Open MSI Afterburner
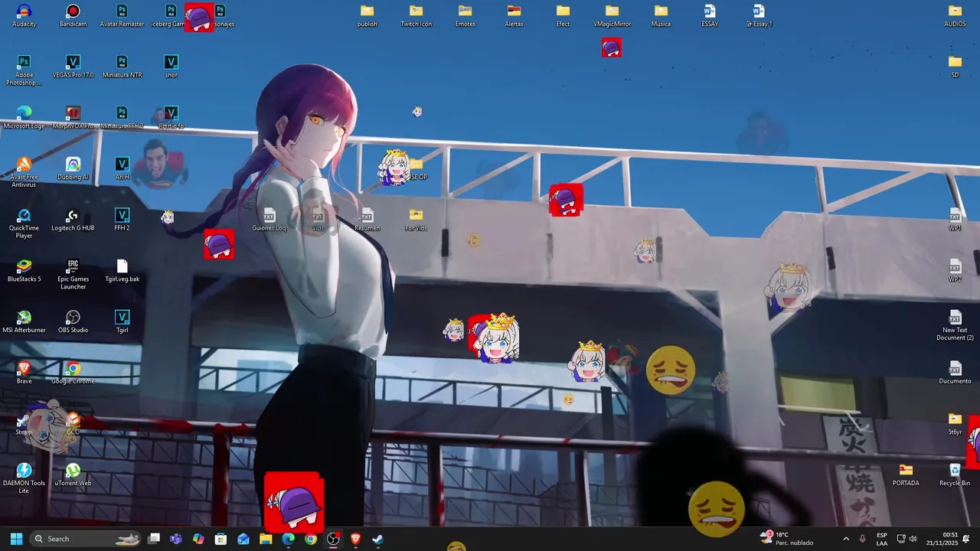The width and height of the screenshot is (980, 551). pos(24,322)
